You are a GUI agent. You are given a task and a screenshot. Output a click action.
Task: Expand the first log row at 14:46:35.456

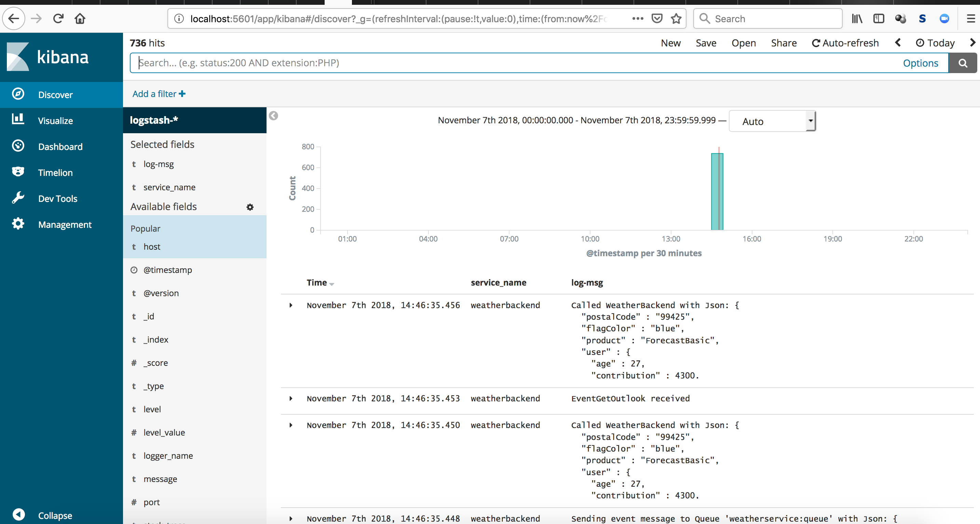(x=291, y=305)
